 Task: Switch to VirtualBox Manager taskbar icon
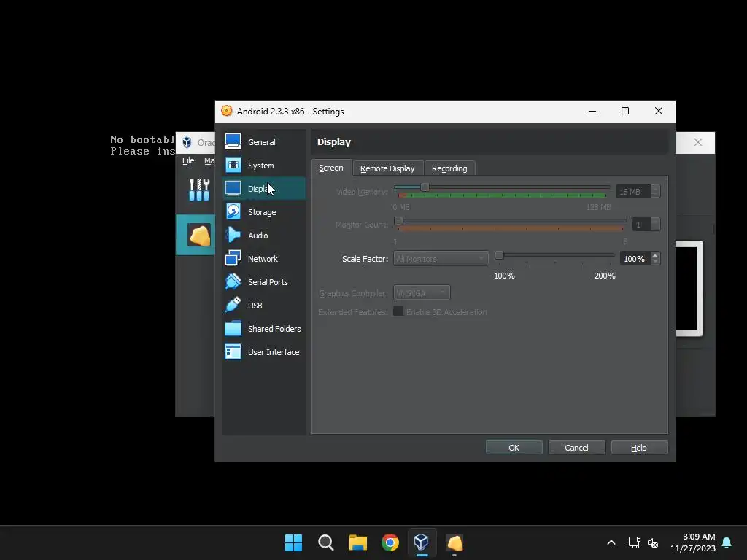click(422, 542)
